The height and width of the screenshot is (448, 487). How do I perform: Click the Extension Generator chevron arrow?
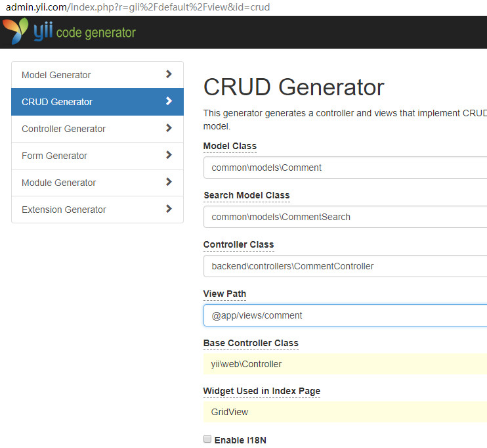(169, 209)
